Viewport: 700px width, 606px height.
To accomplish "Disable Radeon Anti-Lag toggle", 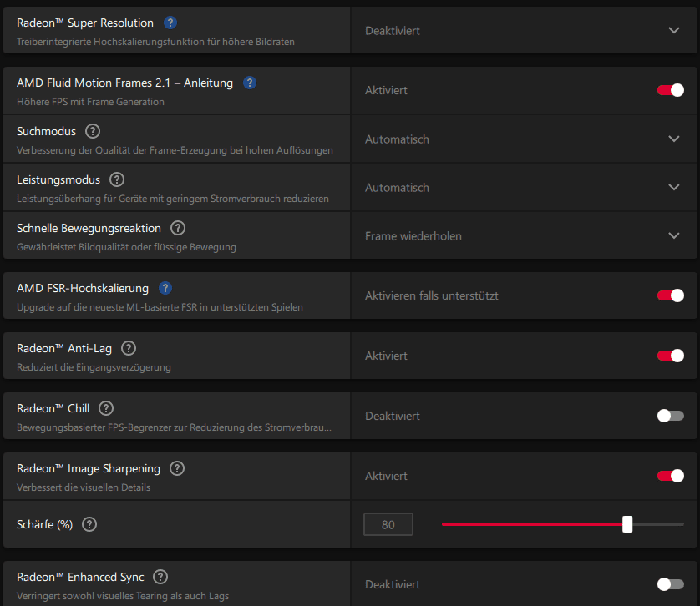I will click(671, 356).
